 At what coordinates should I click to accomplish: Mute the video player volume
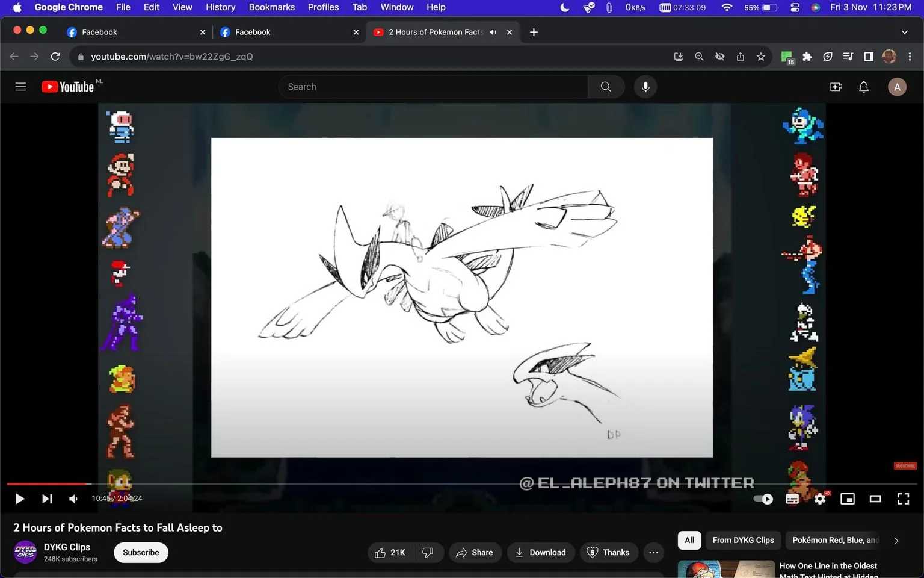[x=73, y=499]
